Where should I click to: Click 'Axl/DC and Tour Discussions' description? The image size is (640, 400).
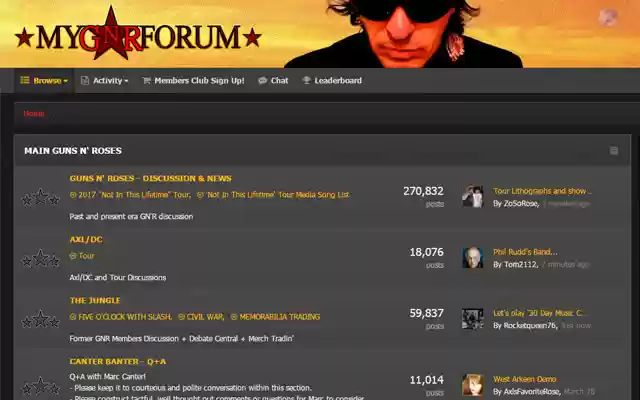pos(118,278)
